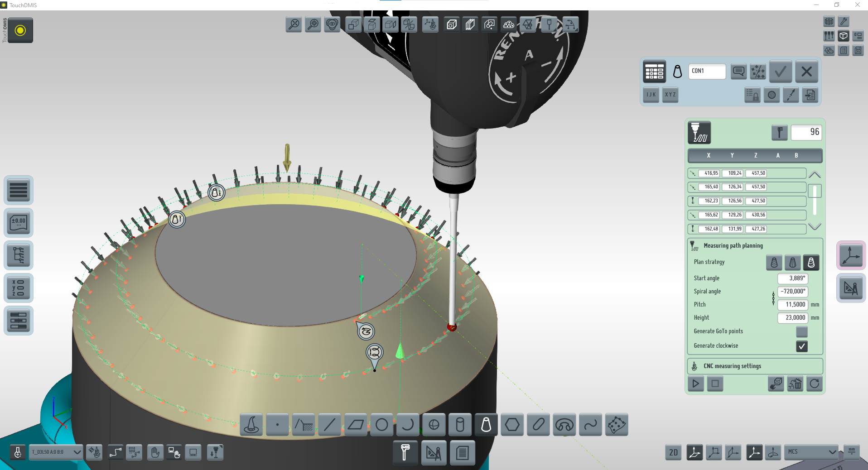Open the MCS coordinate system dropdown

pyautogui.click(x=811, y=452)
